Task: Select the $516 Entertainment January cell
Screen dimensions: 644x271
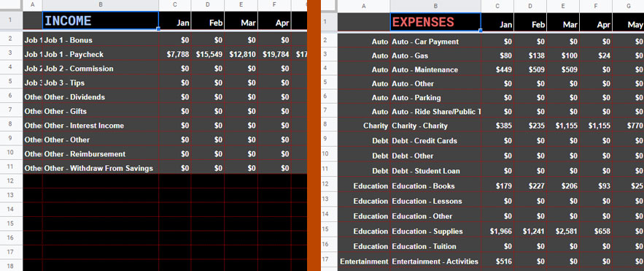Action: coord(497,261)
